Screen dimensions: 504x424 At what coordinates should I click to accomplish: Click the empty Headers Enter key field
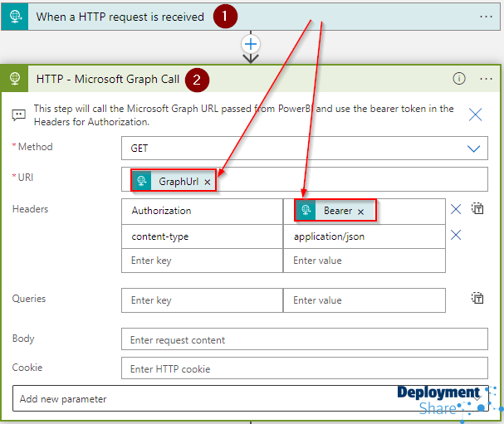tap(202, 261)
